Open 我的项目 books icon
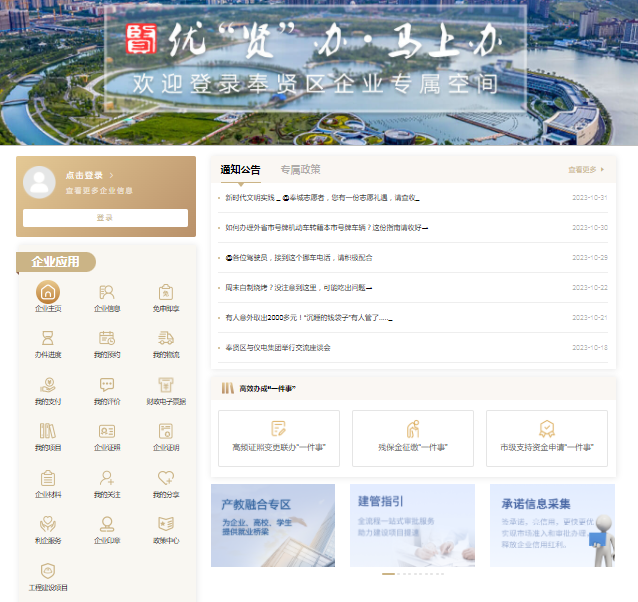638x602 pixels. (x=48, y=431)
